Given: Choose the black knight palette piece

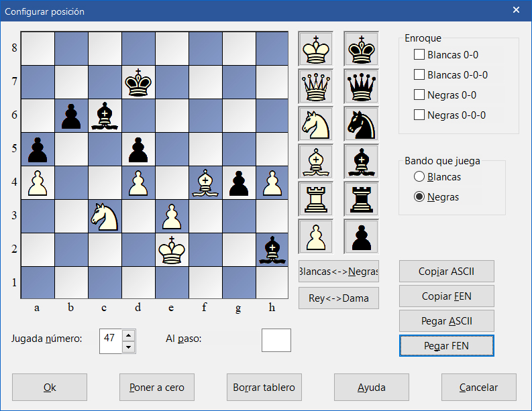Looking at the screenshot, I should tap(362, 124).
